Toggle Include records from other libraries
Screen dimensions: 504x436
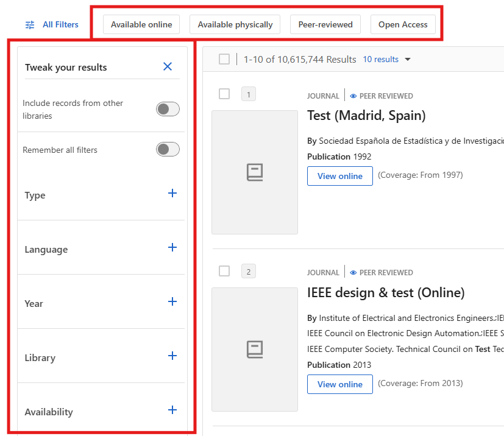(x=168, y=109)
